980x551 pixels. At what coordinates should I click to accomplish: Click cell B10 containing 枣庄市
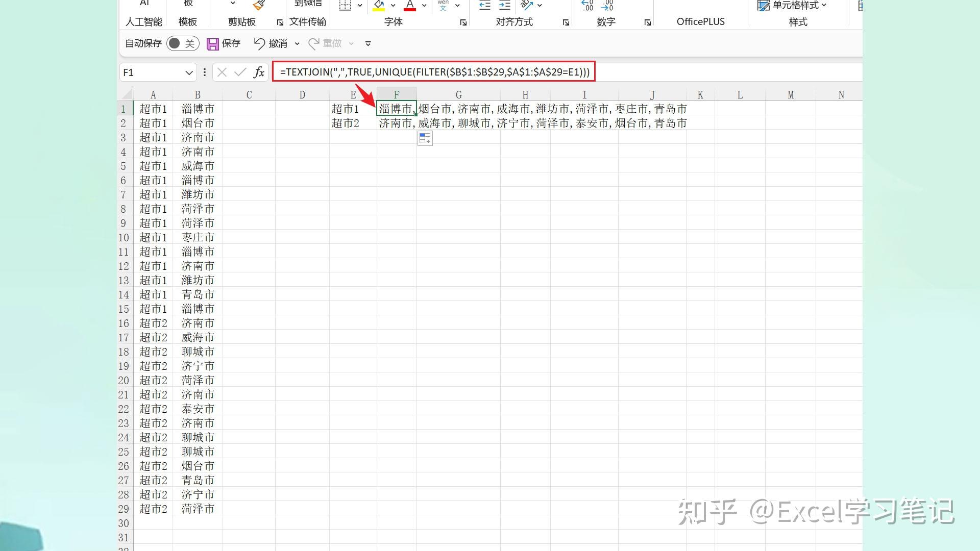click(x=198, y=238)
